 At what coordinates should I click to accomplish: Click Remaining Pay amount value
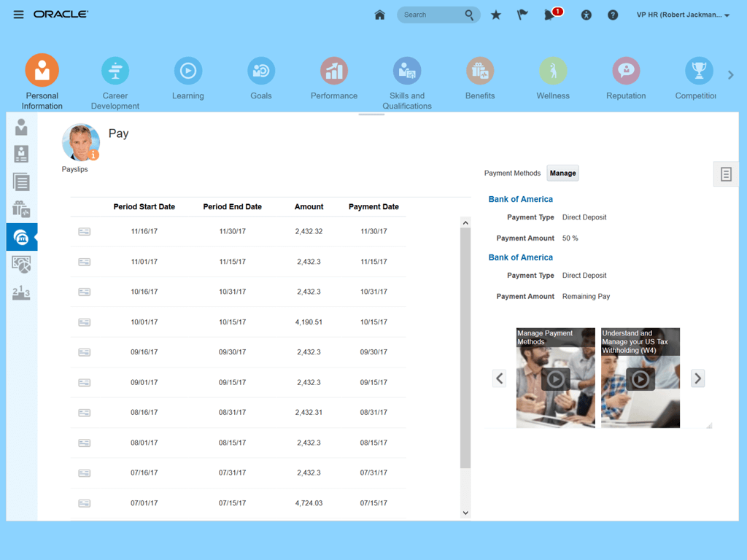click(586, 296)
